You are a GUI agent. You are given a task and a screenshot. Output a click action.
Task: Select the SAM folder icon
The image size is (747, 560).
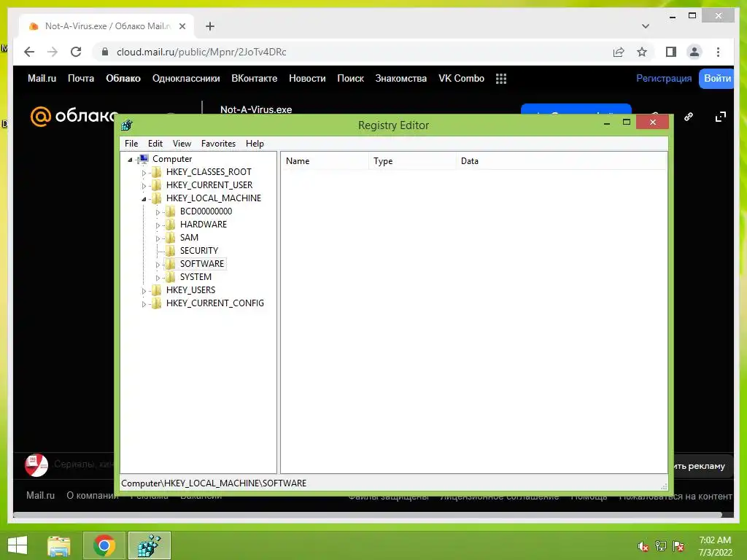click(x=170, y=237)
